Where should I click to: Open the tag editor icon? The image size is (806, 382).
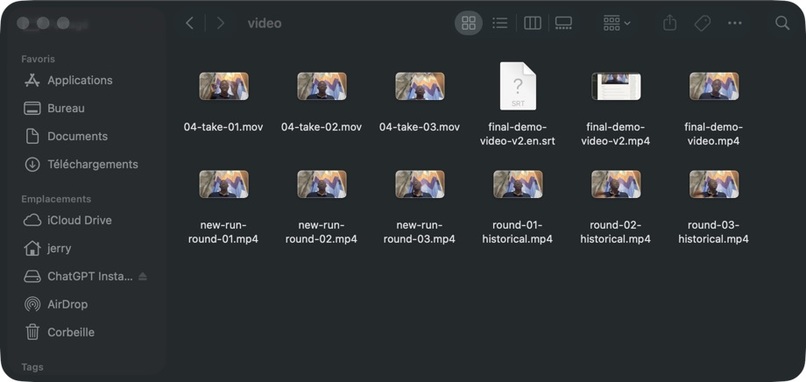(702, 23)
